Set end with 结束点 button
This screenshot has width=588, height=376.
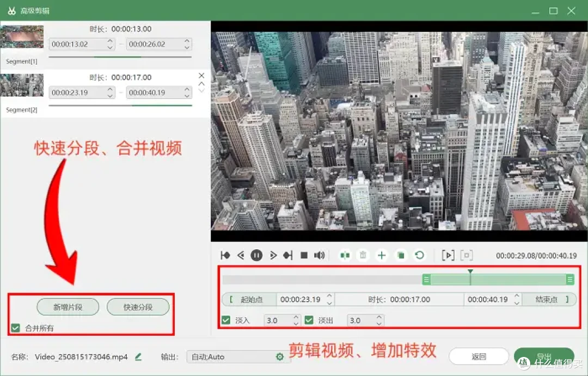coord(549,299)
